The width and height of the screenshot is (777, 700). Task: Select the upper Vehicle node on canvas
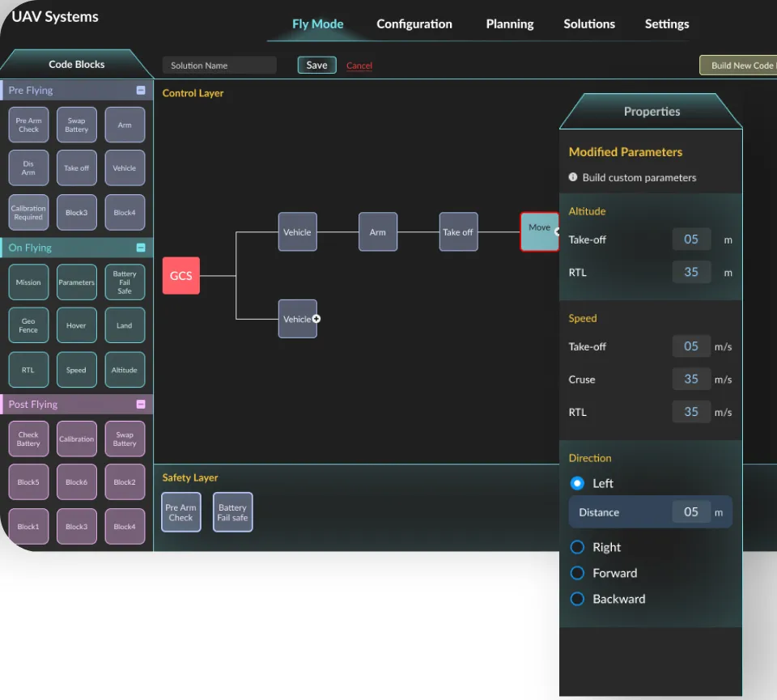point(297,231)
